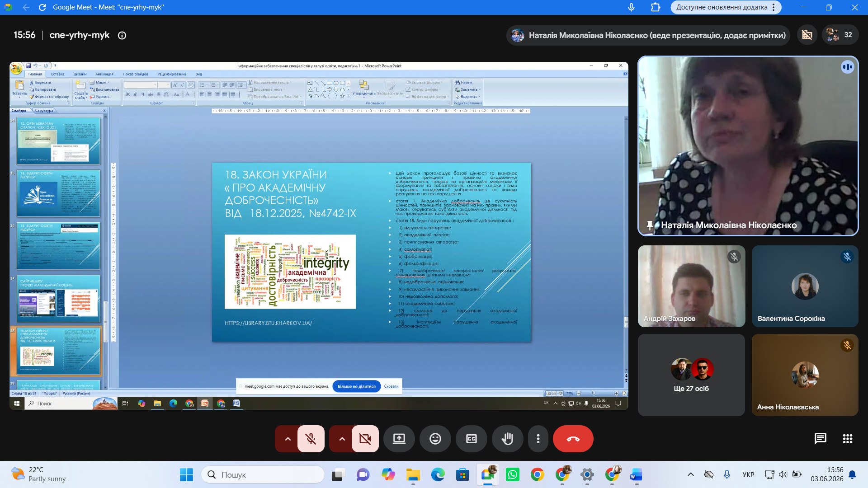This screenshot has width=868, height=488.
Task: Click the 'Сховати' link in shared screen
Action: point(391,386)
